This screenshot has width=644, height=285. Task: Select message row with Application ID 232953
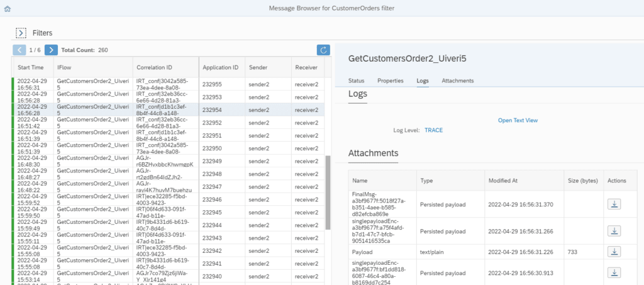(169, 97)
